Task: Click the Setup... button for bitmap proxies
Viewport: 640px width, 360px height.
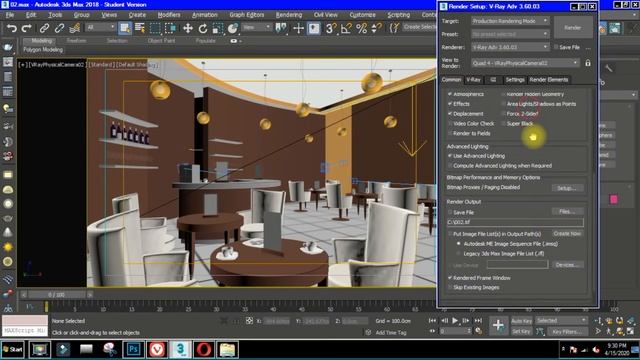Action: [x=567, y=188]
